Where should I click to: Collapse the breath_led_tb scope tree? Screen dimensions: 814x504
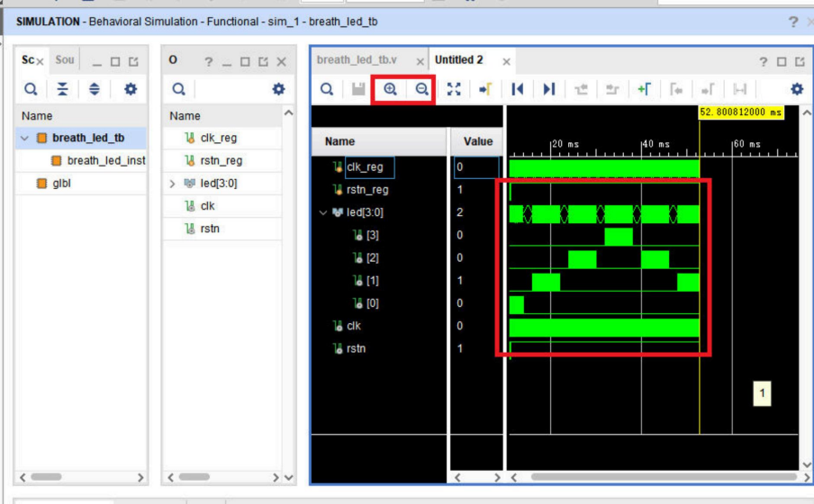24,139
